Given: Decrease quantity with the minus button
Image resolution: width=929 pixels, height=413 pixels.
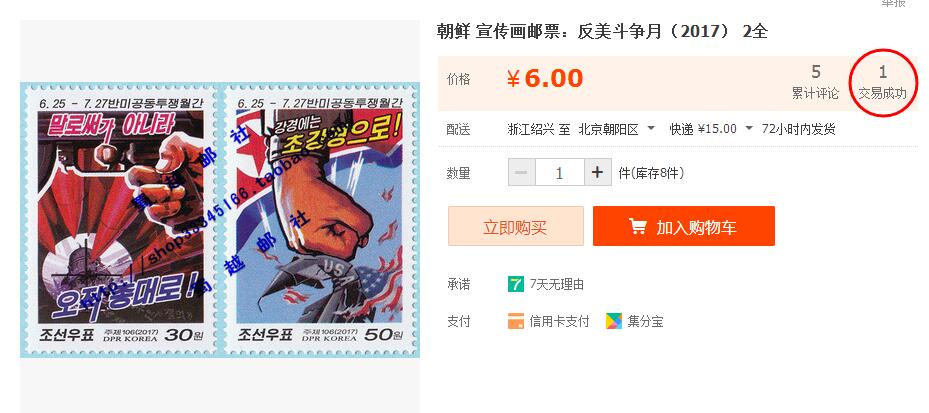Looking at the screenshot, I should pos(521,172).
